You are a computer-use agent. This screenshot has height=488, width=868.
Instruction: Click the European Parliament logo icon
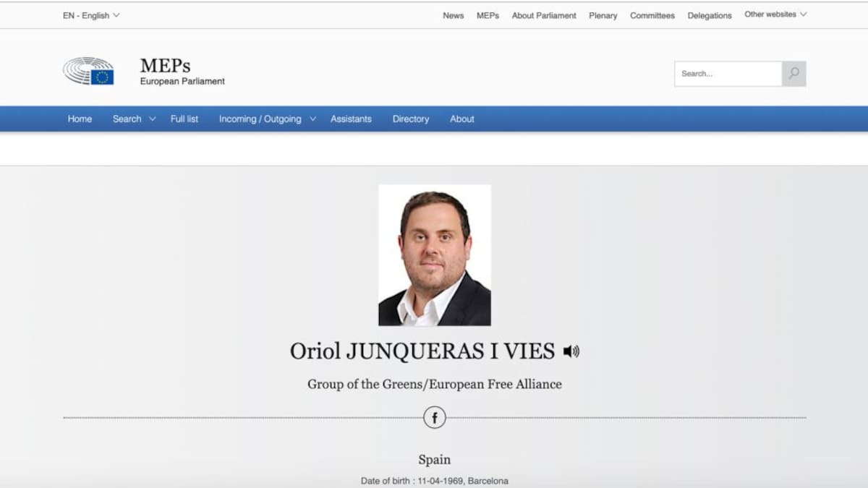(88, 71)
